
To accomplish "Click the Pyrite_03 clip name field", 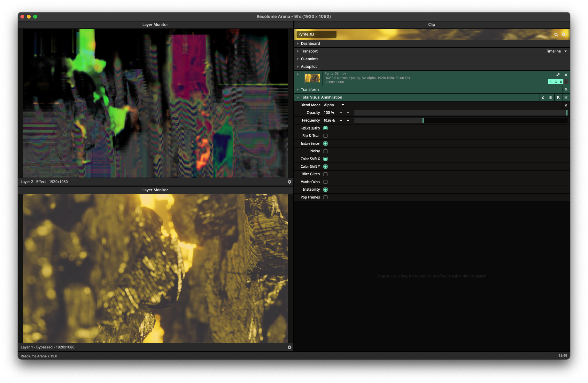I will click(316, 34).
